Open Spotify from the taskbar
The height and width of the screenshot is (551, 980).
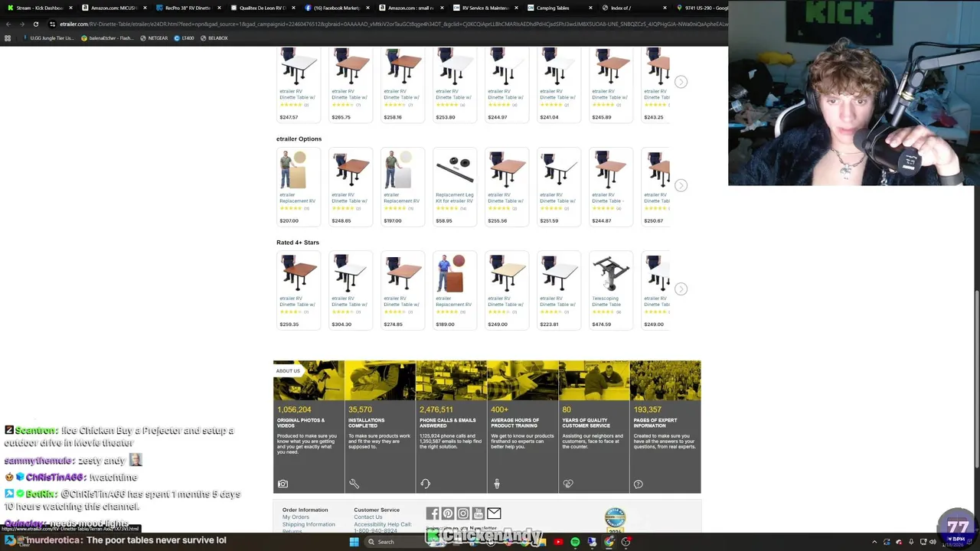click(x=575, y=542)
